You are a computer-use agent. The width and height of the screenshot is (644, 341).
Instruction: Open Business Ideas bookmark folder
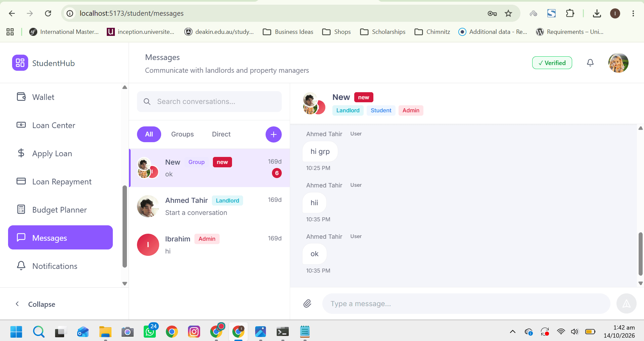[x=288, y=32]
